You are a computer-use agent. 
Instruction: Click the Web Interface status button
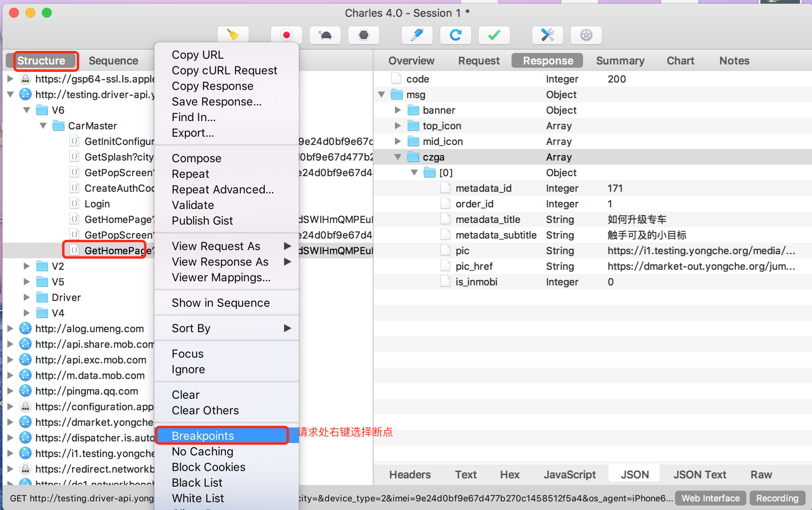[711, 498]
